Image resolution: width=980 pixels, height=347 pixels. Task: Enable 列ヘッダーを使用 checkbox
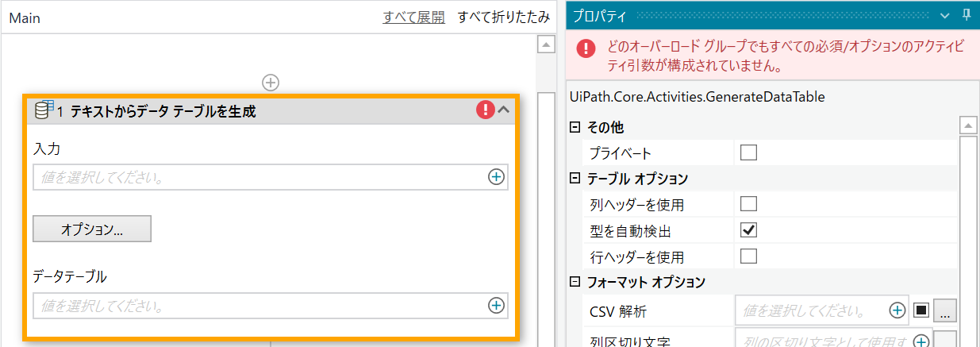(x=748, y=204)
